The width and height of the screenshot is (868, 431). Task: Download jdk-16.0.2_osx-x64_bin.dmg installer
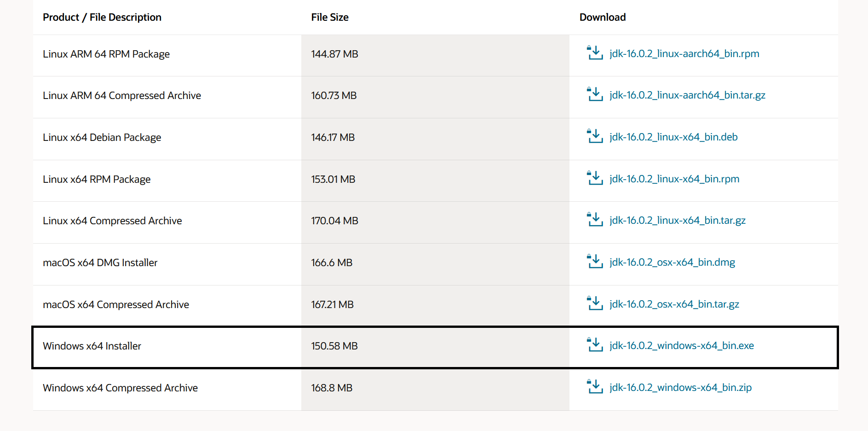point(672,262)
